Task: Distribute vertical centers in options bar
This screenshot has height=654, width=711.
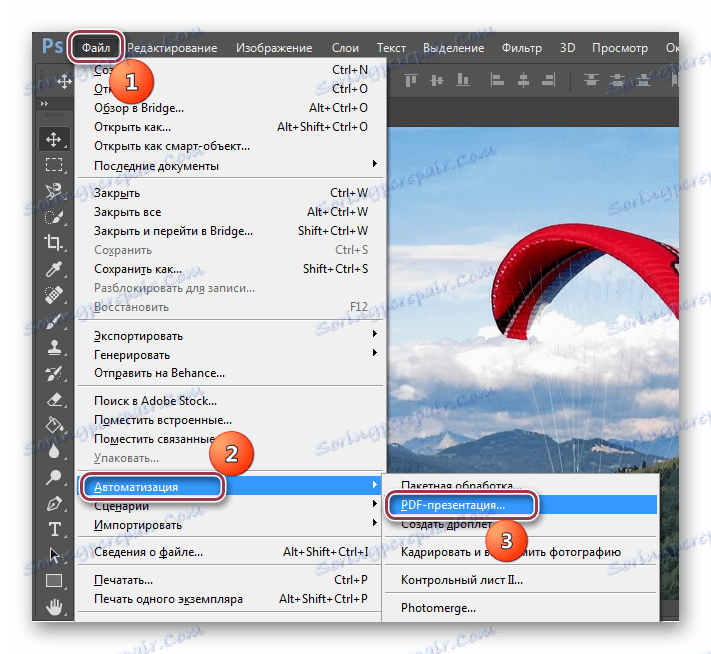Action: 617,81
